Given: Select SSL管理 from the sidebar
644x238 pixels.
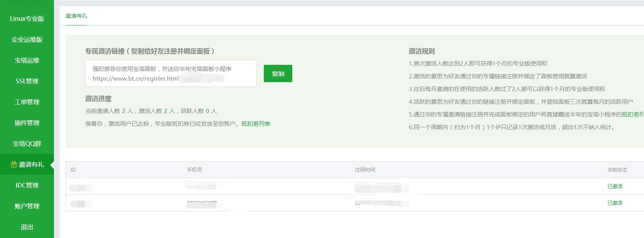Looking at the screenshot, I should coord(27,81).
